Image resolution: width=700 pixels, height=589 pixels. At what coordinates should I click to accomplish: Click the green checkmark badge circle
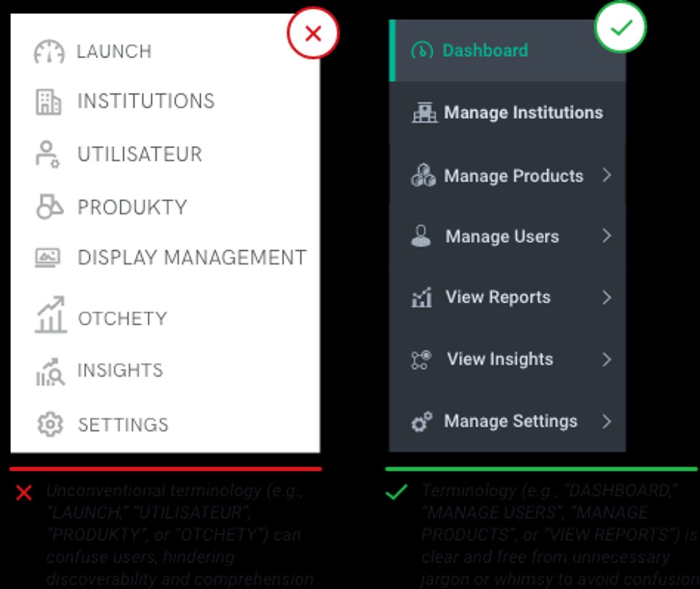tap(620, 27)
